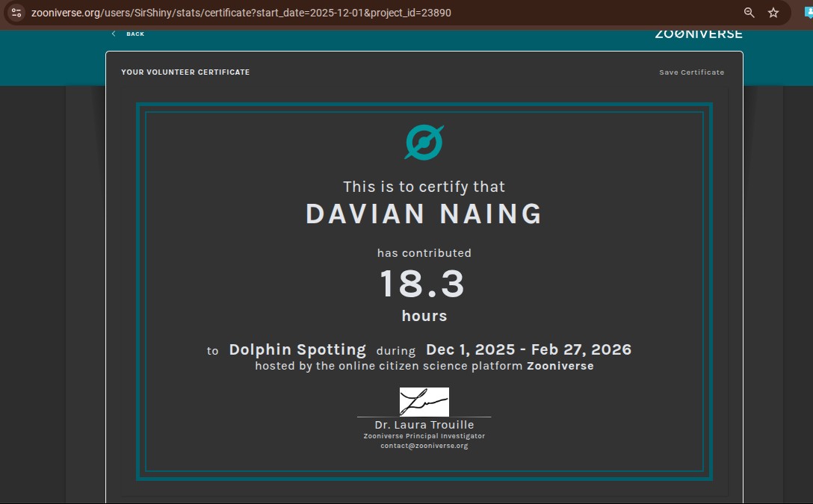Click the name DAVIAN NAING
The height and width of the screenshot is (504, 813).
point(424,214)
